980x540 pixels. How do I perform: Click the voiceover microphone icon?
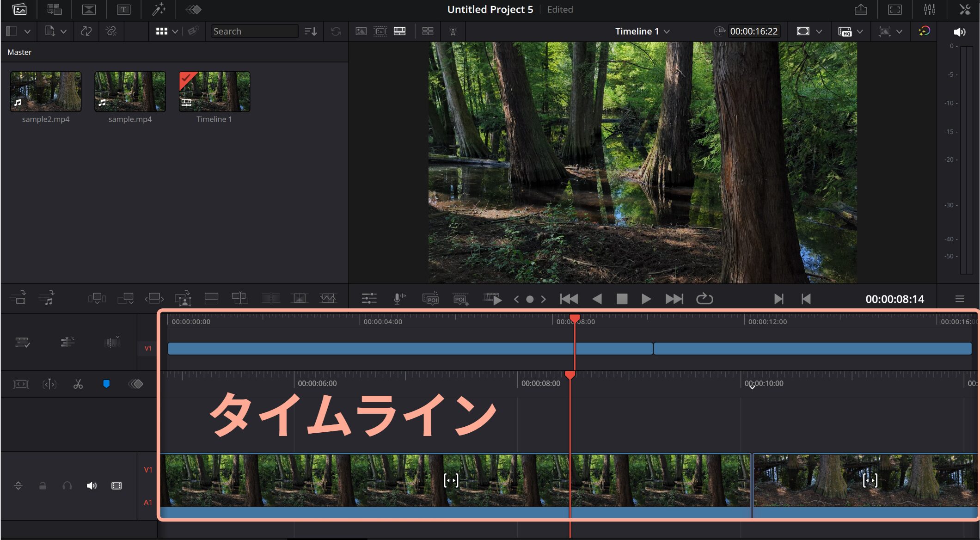399,299
